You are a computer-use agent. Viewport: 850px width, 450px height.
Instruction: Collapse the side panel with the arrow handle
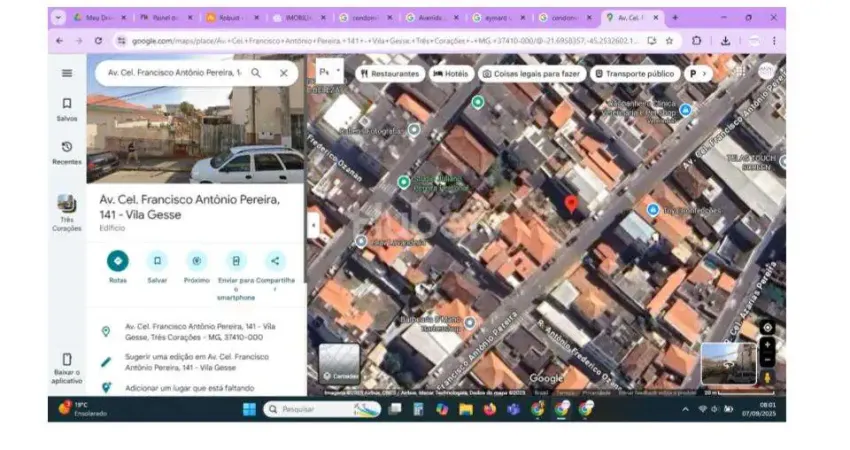pos(313,225)
